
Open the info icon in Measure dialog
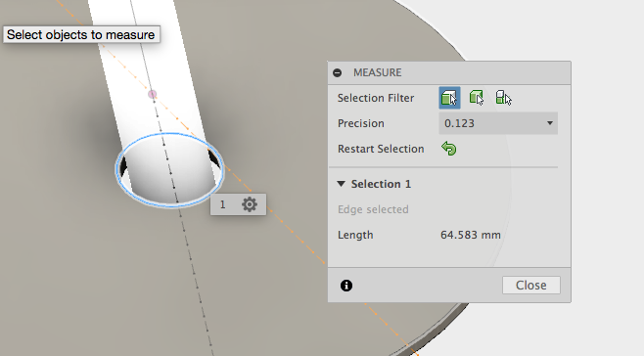click(346, 286)
